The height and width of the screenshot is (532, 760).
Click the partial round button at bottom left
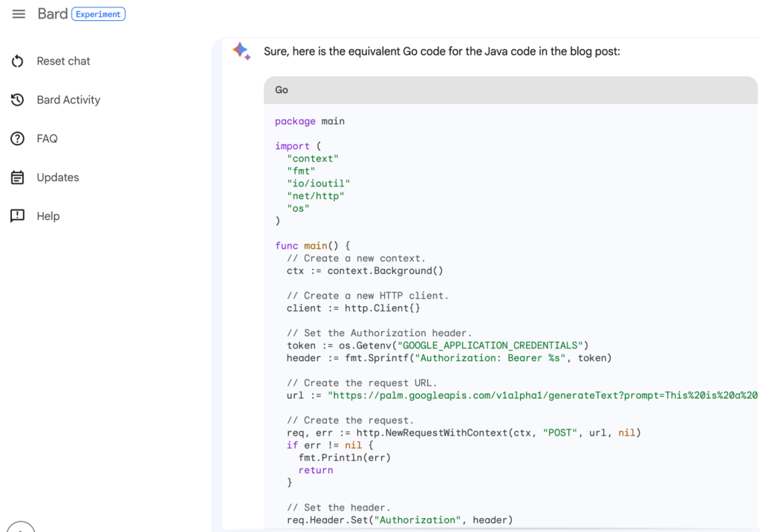[x=21, y=527]
